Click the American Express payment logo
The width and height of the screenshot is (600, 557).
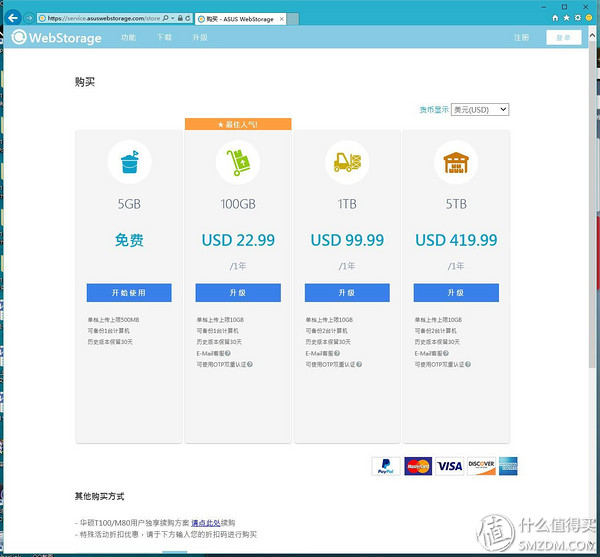pos(508,466)
